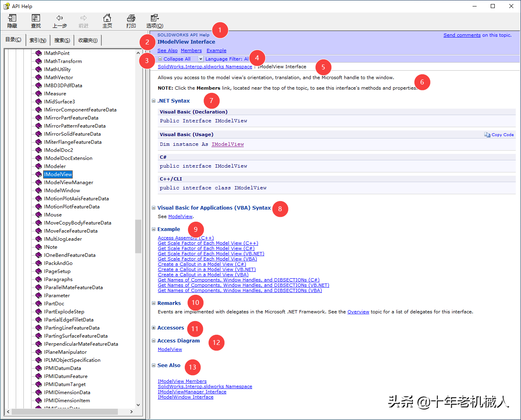The height and width of the screenshot is (420, 521).
Task: Select IPerpendicularMateFeatureData in the tree
Action: point(81,344)
